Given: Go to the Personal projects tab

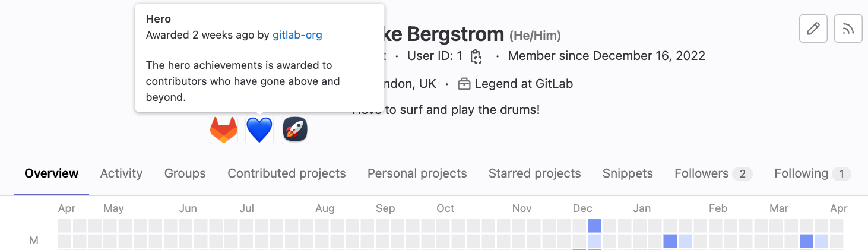Looking at the screenshot, I should (417, 173).
